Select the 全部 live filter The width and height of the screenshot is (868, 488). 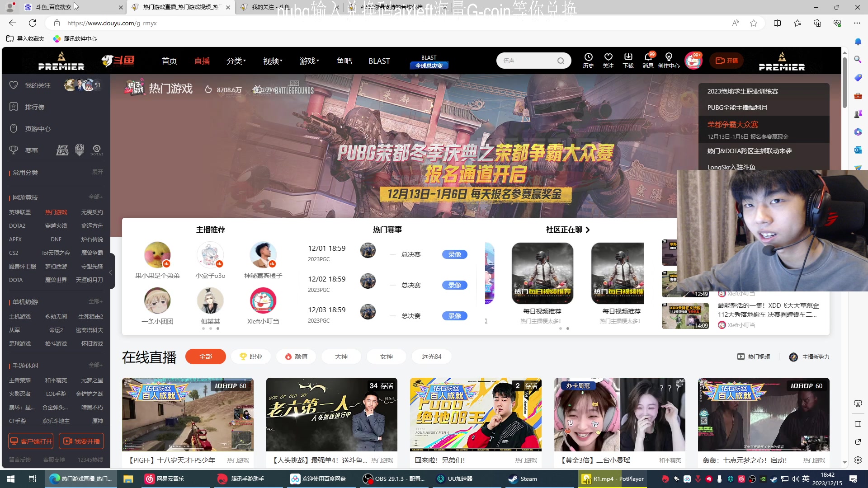pos(206,357)
